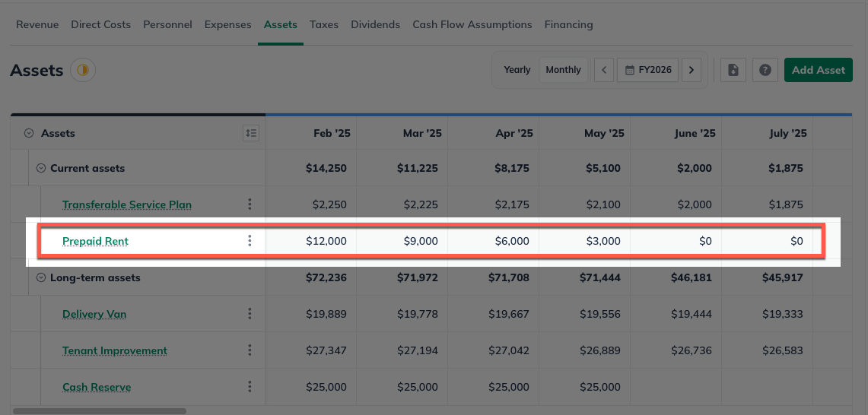Open the Cash Flow Assumptions tab
The height and width of the screenshot is (415, 868).
pos(472,24)
